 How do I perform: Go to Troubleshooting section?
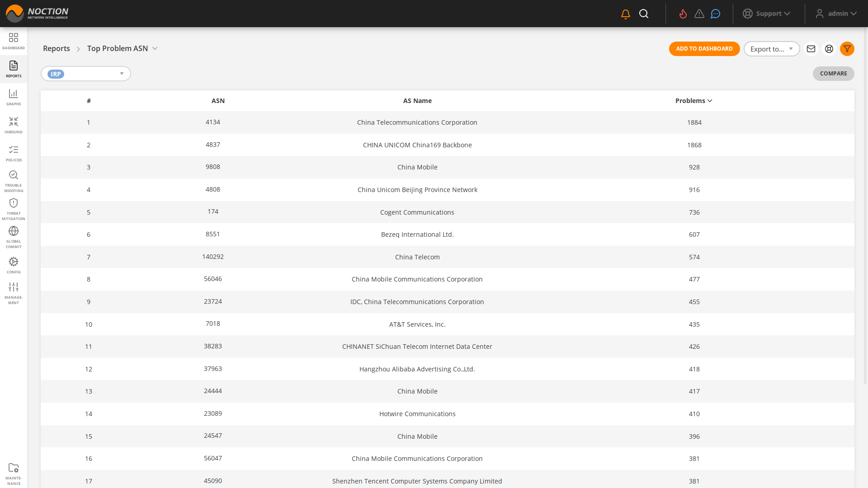coord(14,181)
